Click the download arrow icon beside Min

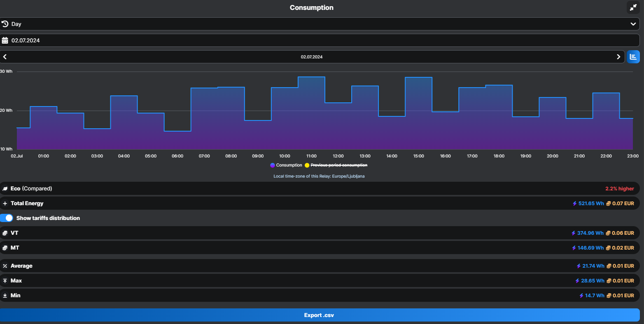pyautogui.click(x=5, y=296)
